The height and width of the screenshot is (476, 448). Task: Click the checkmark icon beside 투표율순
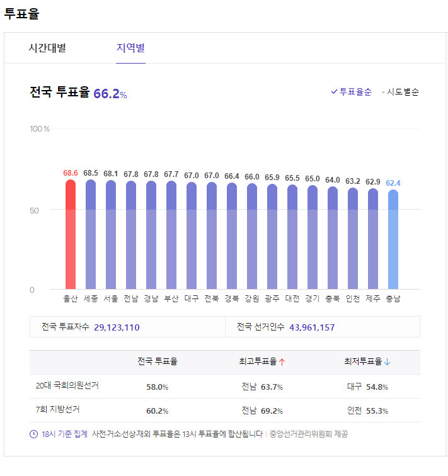[x=334, y=92]
